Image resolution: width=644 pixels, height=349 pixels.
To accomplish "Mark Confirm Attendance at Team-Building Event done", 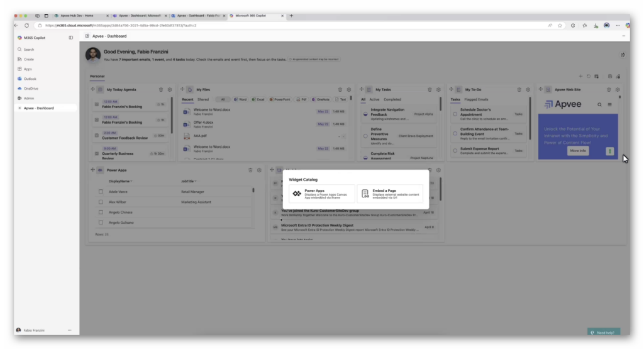I will pos(455,133).
